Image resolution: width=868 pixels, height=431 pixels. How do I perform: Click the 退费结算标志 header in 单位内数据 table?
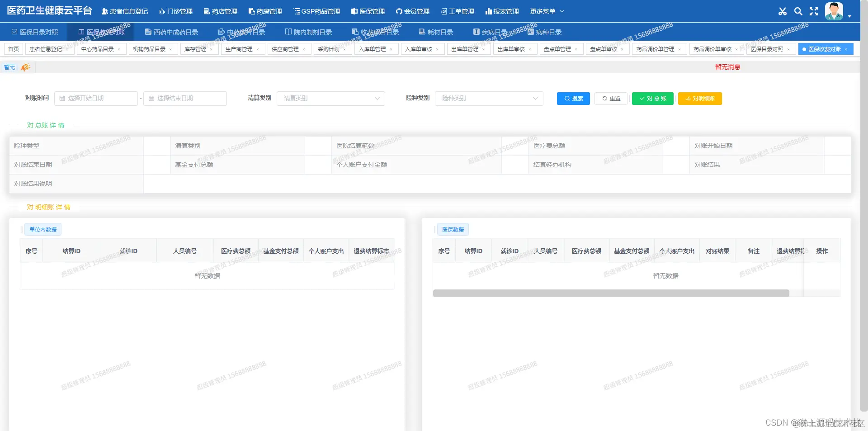click(371, 251)
